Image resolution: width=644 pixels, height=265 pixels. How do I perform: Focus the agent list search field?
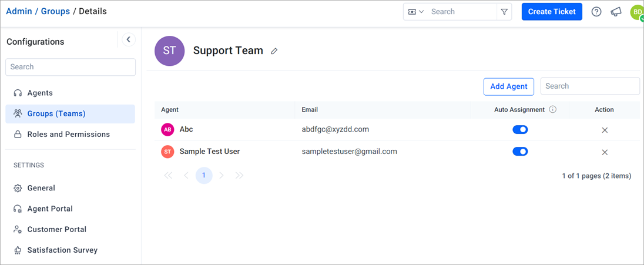(590, 86)
